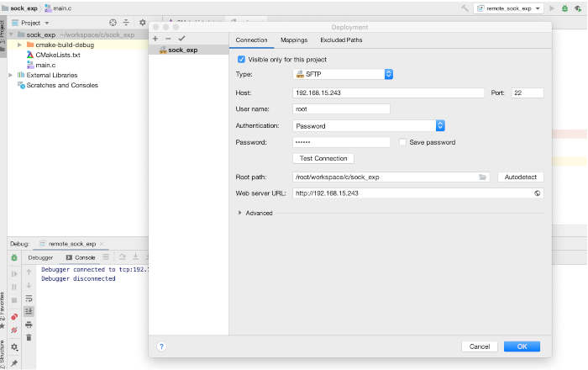
Task: Click the globe open-in-browser icon in URL field
Action: pos(538,193)
